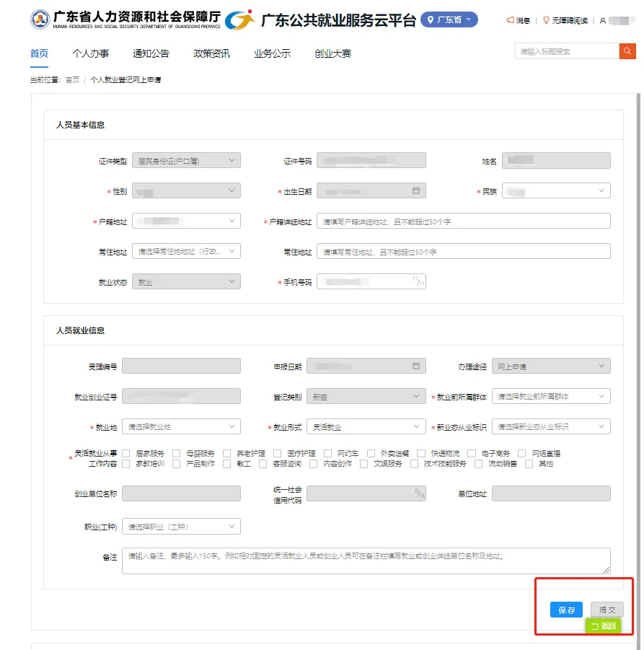Tick the 文娱服务 checkbox
The height and width of the screenshot is (650, 644).
pyautogui.click(x=364, y=463)
